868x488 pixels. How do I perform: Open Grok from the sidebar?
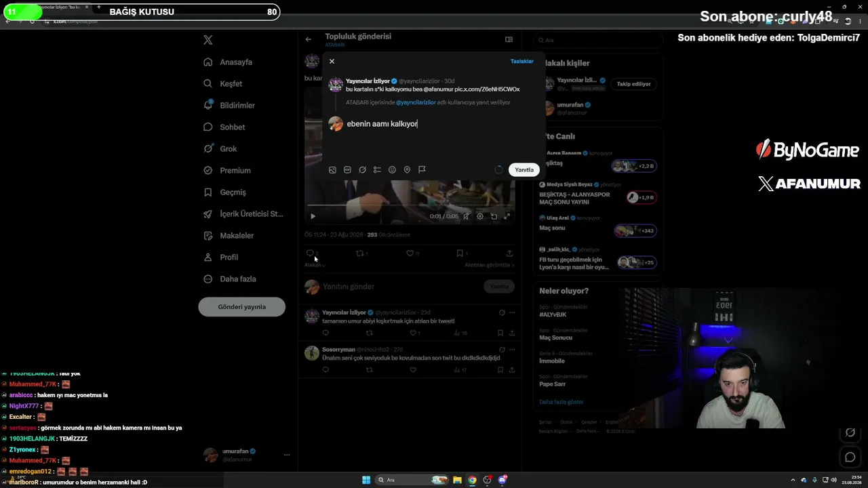[x=220, y=149]
